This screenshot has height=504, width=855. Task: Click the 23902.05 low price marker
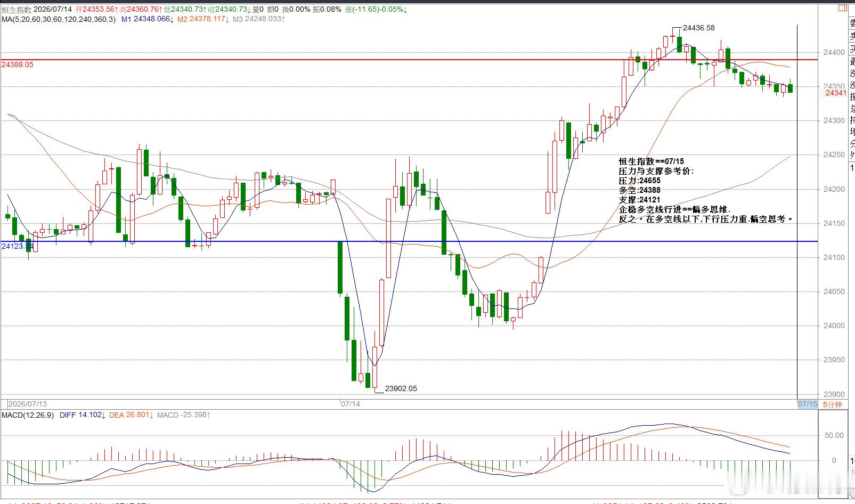pos(401,388)
